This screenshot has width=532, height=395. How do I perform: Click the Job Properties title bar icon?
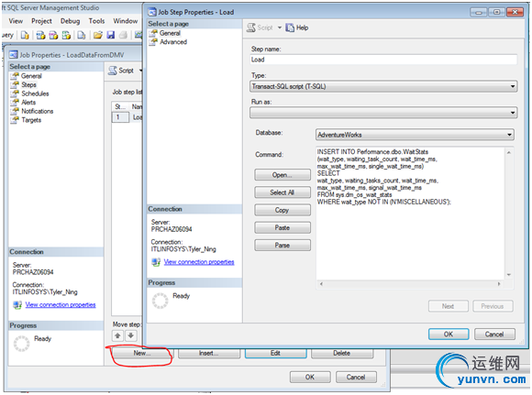(13, 55)
